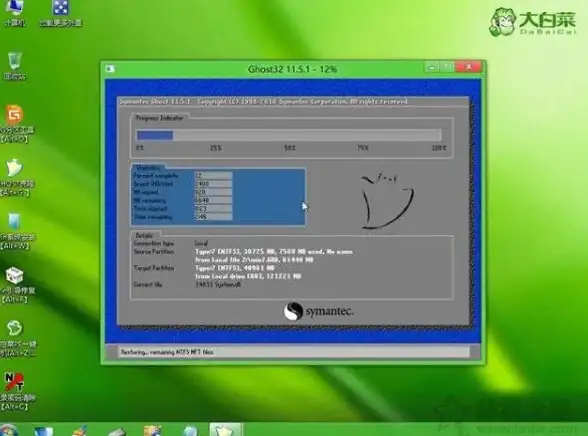Click the 100% mark label under progress bar

pyautogui.click(x=439, y=148)
